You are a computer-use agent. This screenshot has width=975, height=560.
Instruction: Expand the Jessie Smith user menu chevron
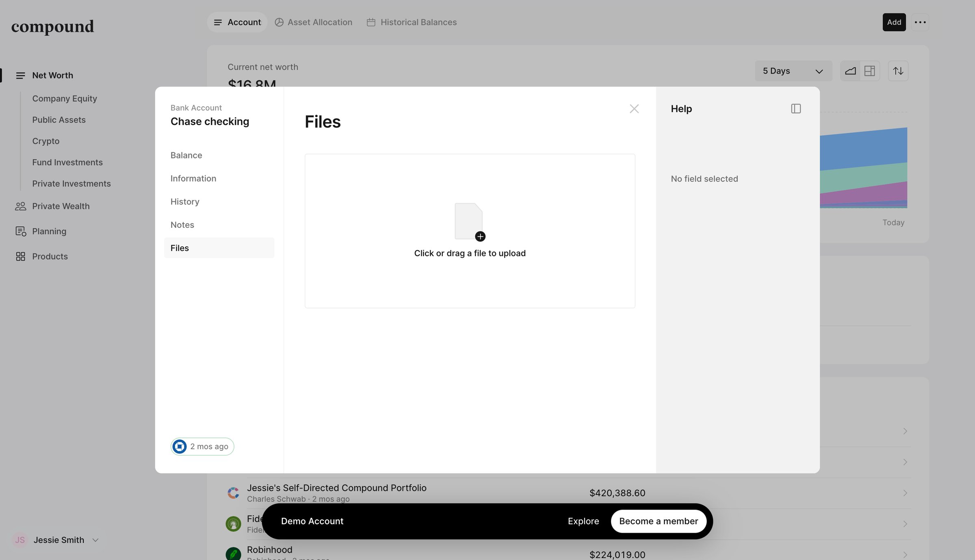pyautogui.click(x=95, y=540)
